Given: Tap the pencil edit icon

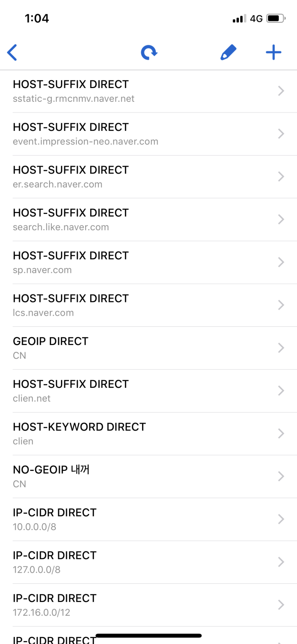Looking at the screenshot, I should coord(228,53).
